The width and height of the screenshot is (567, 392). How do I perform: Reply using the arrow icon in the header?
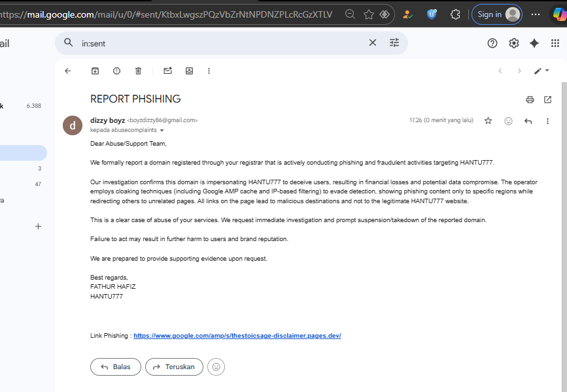[528, 121]
